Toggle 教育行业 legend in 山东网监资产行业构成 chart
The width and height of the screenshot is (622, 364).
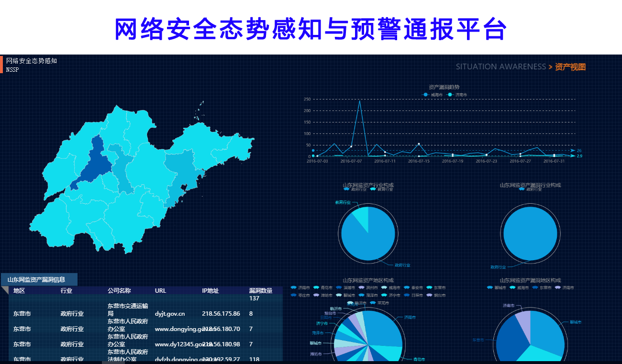(381, 189)
